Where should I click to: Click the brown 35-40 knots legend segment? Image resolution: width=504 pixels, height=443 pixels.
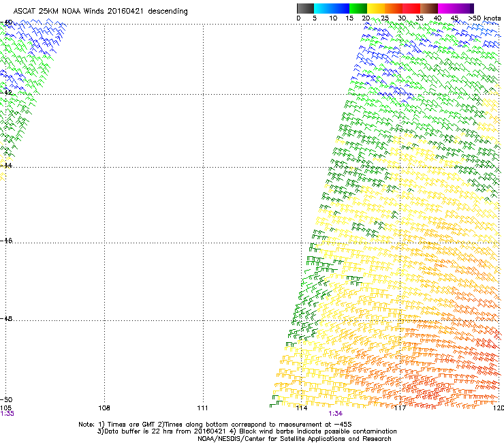[429, 8]
